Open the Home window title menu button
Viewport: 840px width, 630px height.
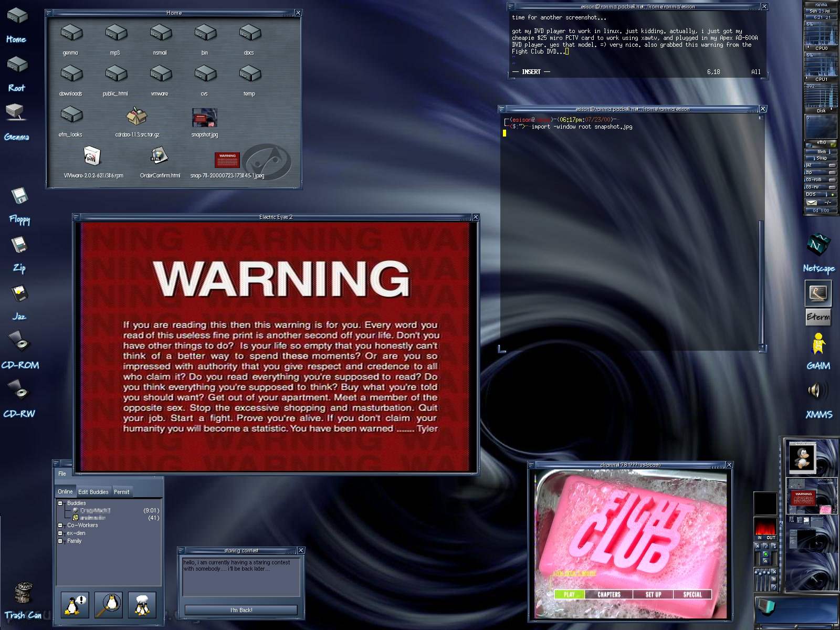(x=49, y=13)
